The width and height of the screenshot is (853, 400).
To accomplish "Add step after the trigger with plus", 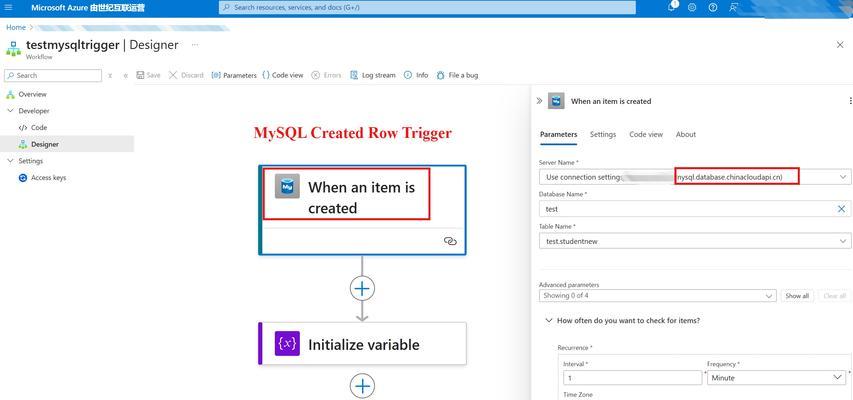I will pyautogui.click(x=362, y=288).
